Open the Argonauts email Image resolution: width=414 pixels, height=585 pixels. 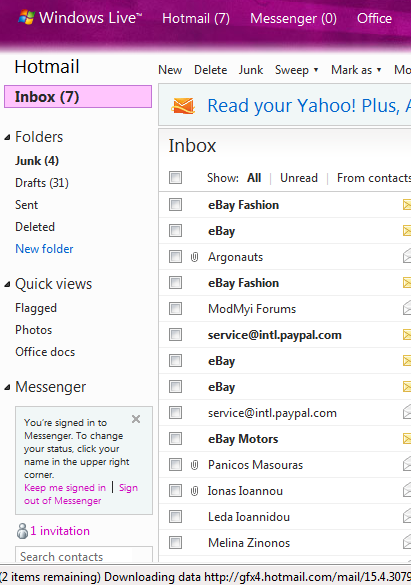point(235,257)
